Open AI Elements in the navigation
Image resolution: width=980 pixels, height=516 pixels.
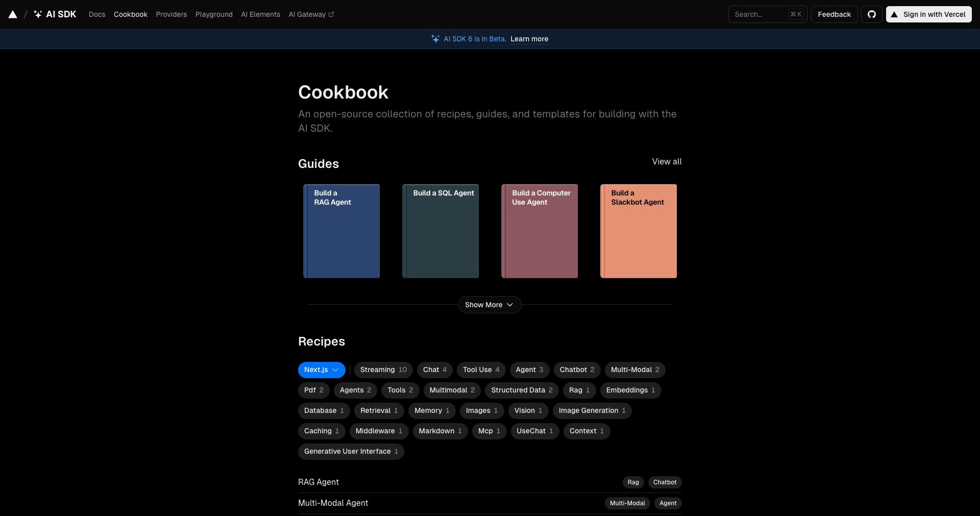tap(260, 14)
